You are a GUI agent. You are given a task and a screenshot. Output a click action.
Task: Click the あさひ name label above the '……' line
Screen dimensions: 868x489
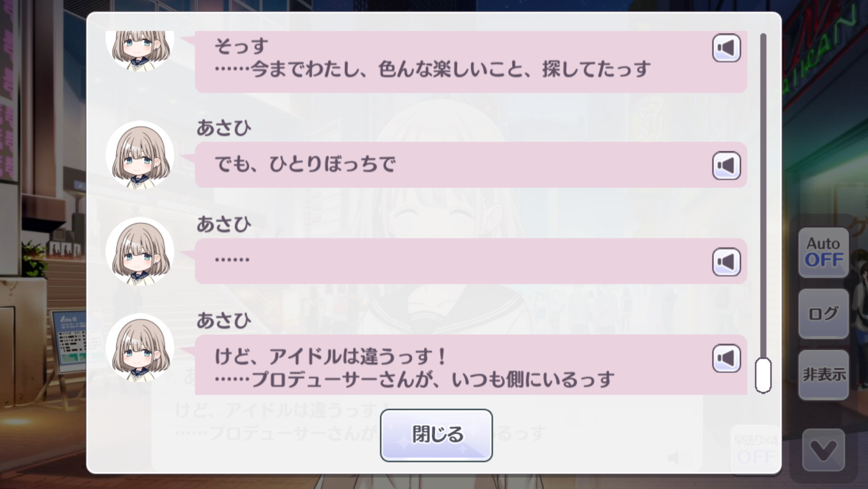tap(224, 224)
